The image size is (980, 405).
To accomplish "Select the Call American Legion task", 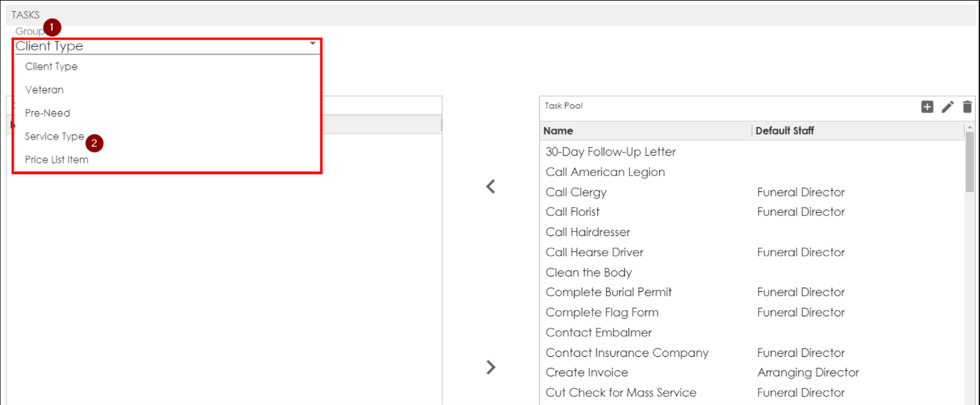I will (x=605, y=172).
